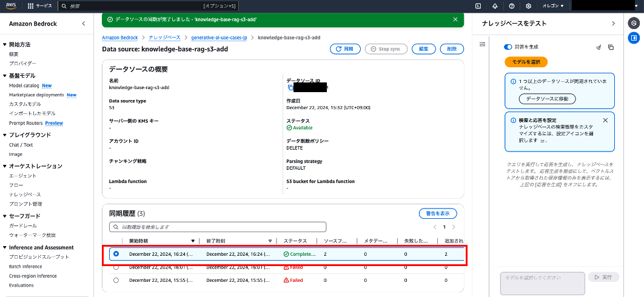This screenshot has height=297, width=644.
Task: Click the Complete status in first sync row
Action: click(300, 254)
